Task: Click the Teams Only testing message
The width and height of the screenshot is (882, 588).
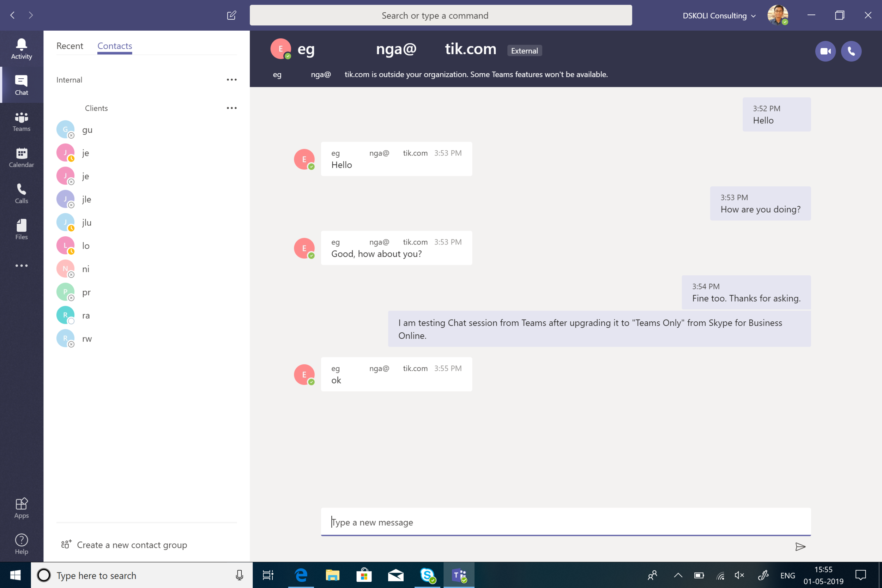Action: point(599,329)
